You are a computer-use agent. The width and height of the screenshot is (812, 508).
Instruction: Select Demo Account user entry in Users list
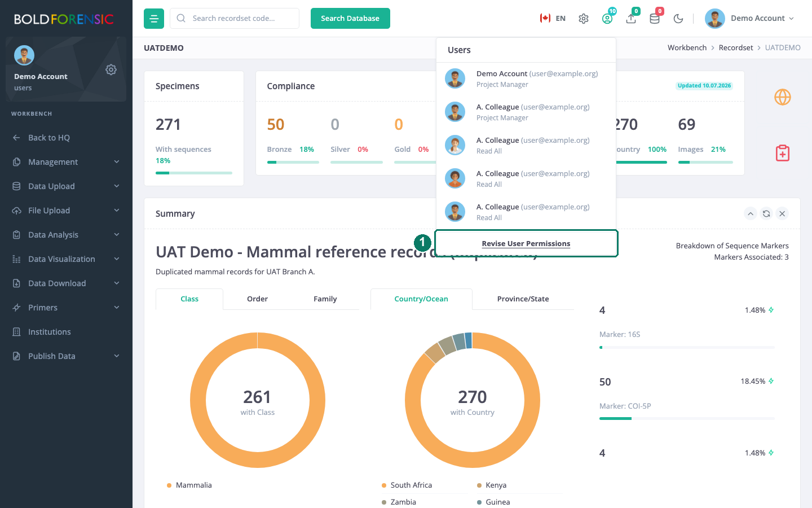click(526, 79)
